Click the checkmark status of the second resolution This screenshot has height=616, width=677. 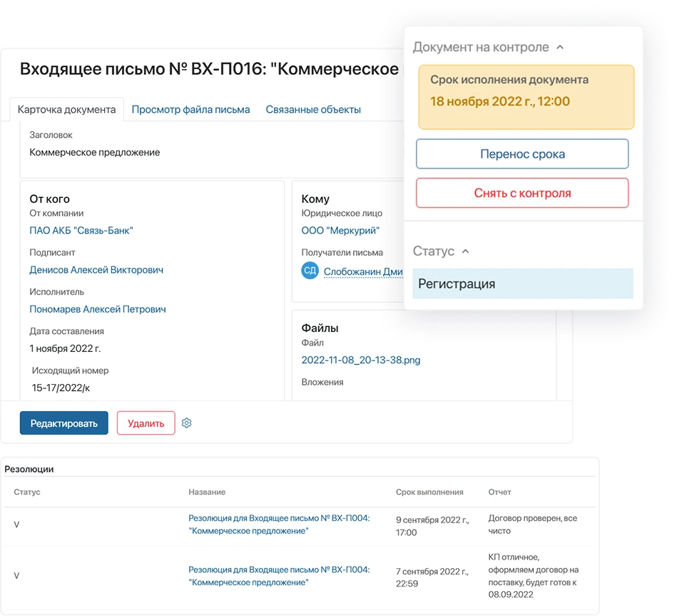[16, 575]
